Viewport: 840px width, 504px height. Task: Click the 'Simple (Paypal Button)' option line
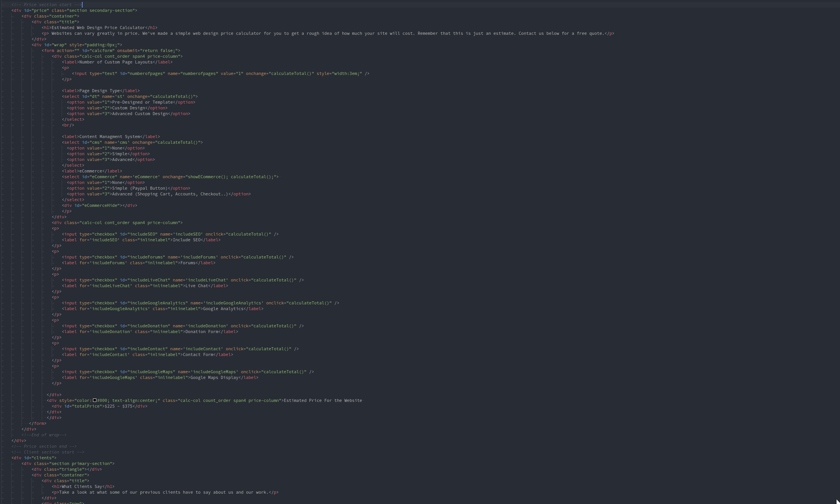tap(140, 188)
